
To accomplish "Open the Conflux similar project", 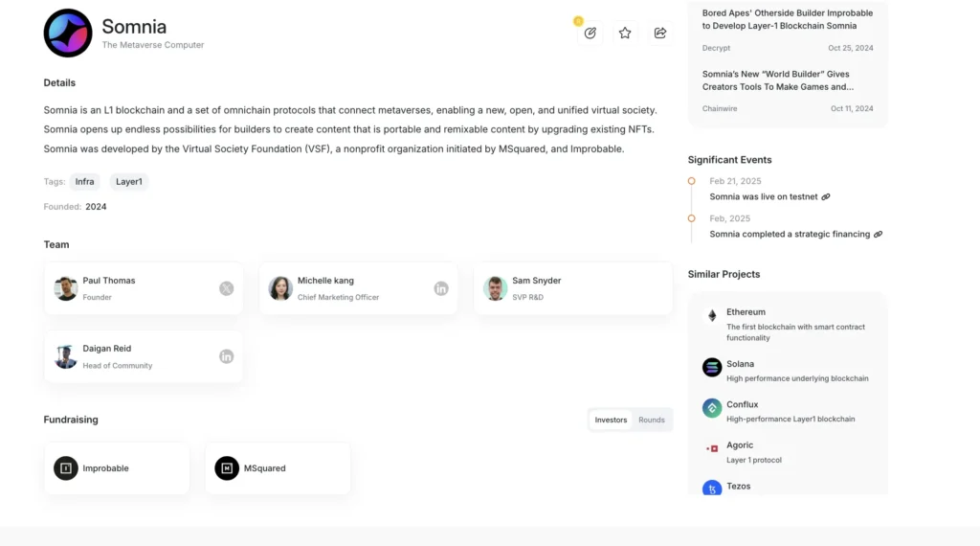I will tap(742, 404).
